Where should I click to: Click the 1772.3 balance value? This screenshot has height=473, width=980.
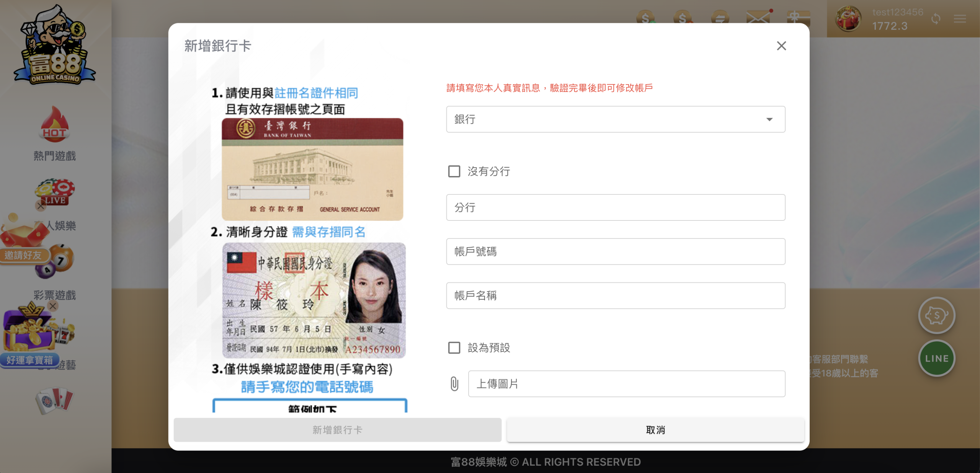coord(890,26)
